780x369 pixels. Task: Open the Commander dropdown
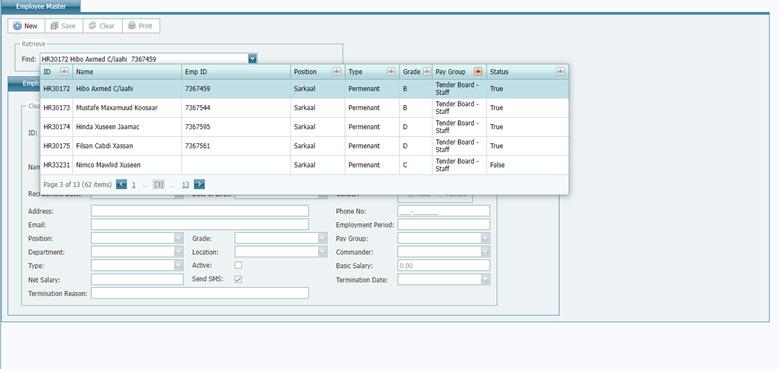486,252
